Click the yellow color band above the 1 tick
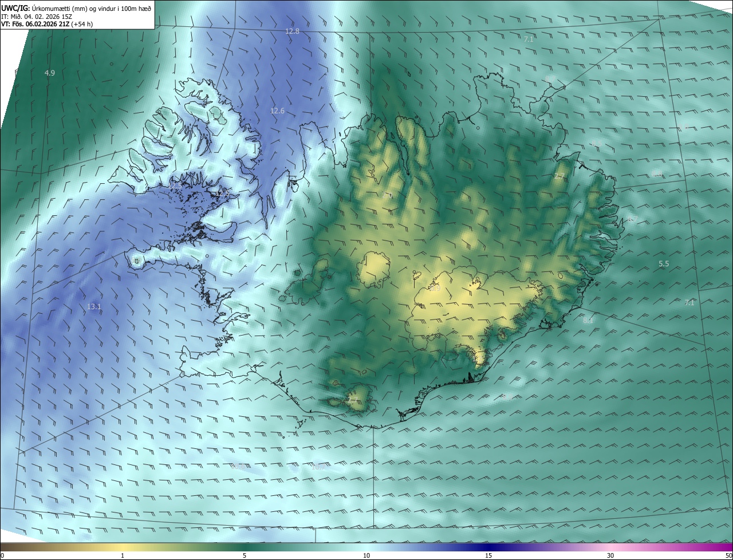 pyautogui.click(x=123, y=547)
